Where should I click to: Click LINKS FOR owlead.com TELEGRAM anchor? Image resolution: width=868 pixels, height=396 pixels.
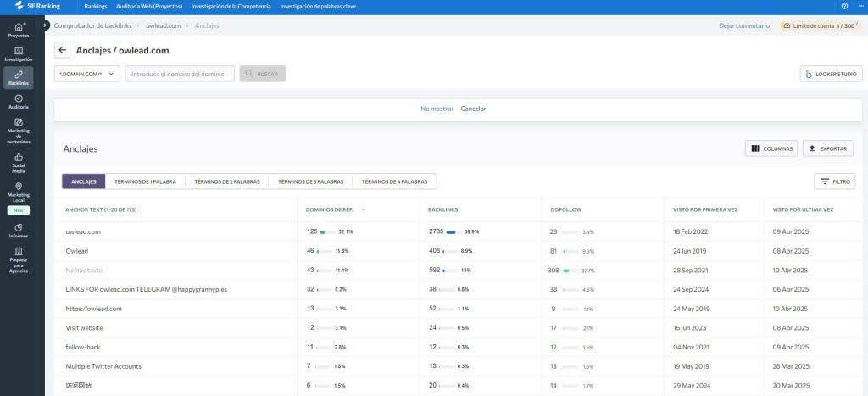(146, 289)
